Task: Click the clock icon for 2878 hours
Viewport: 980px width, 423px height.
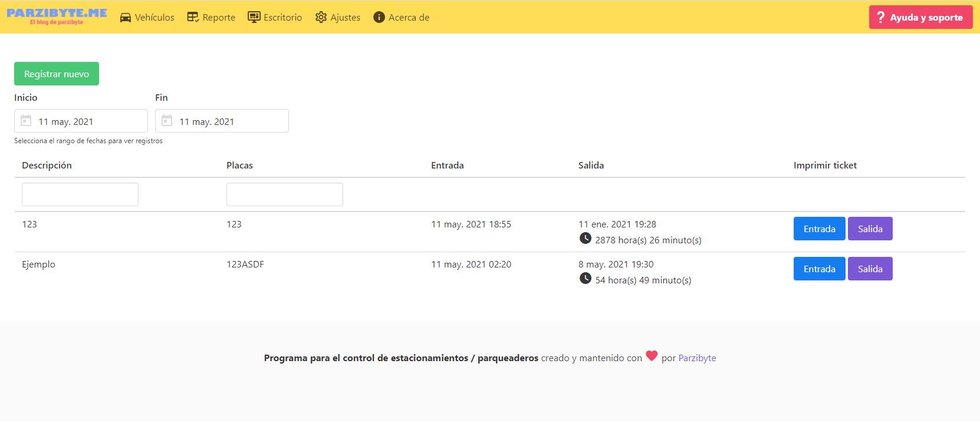Action: coord(585,238)
